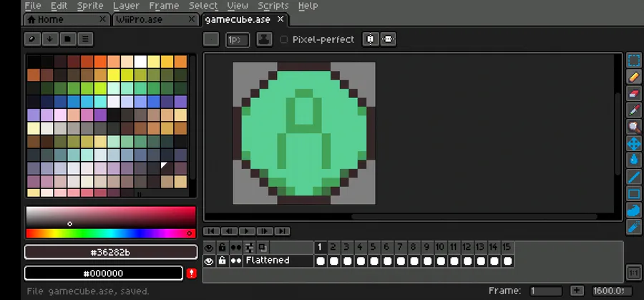Open the ink type selector
The height and width of the screenshot is (300, 644).
coord(264,39)
